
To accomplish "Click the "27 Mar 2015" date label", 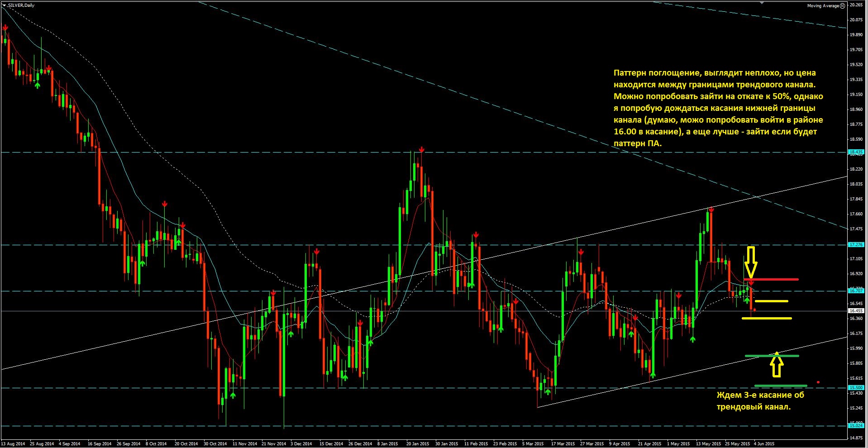I will pos(592,444).
